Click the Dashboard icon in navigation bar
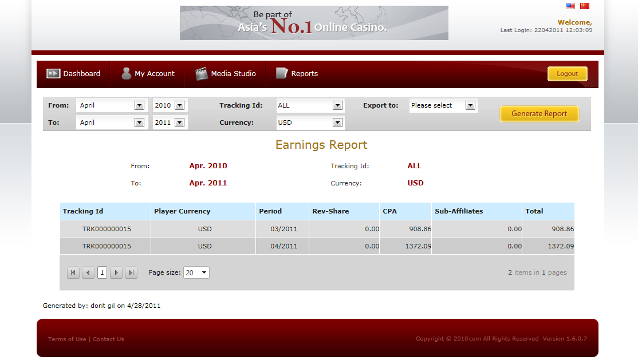This screenshot has height=364, width=638. pos(53,74)
